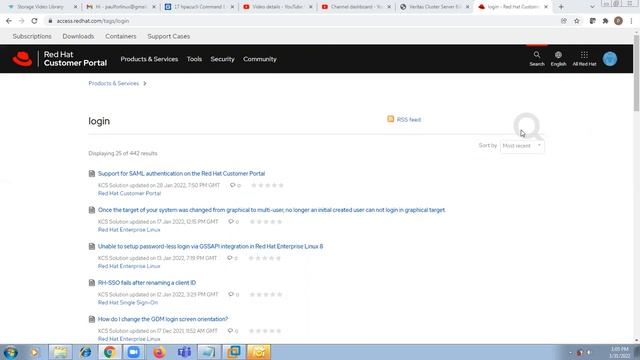Viewport: 640px width, 360px height.
Task: Rate the SAML authentication article with stars
Action: pyautogui.click(x=267, y=185)
